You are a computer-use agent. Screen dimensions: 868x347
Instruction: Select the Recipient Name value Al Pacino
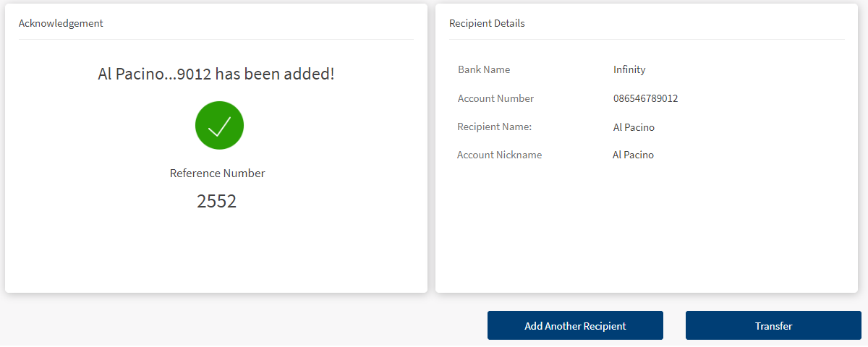pos(634,127)
